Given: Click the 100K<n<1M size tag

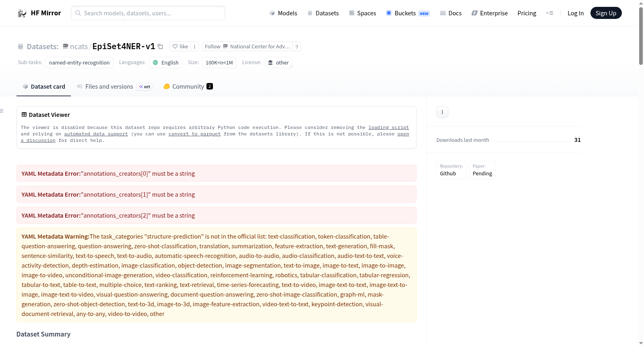Looking at the screenshot, I should (219, 62).
